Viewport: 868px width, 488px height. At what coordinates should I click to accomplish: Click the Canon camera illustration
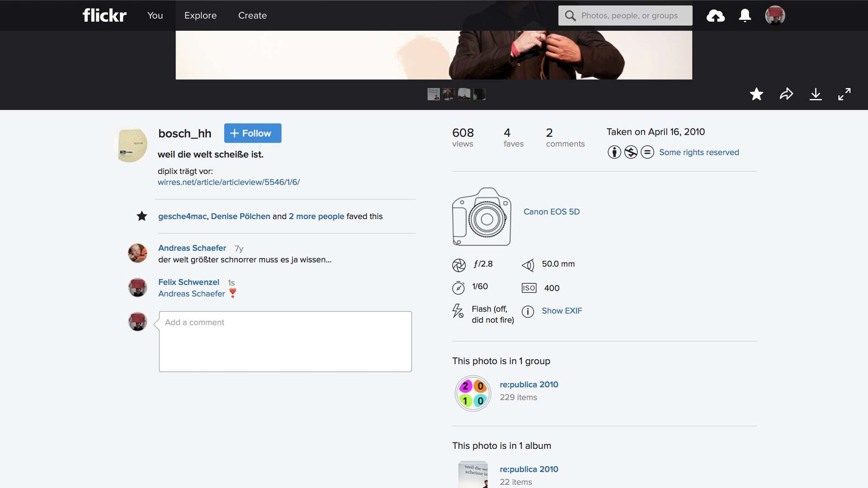tap(481, 217)
